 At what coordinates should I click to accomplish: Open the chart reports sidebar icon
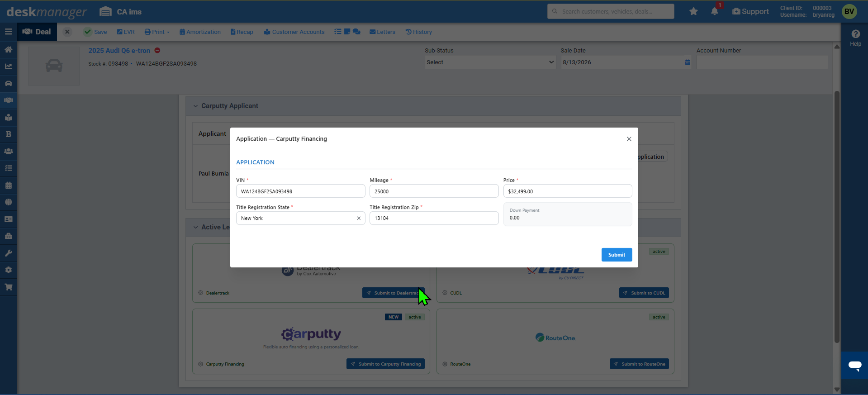click(x=8, y=66)
